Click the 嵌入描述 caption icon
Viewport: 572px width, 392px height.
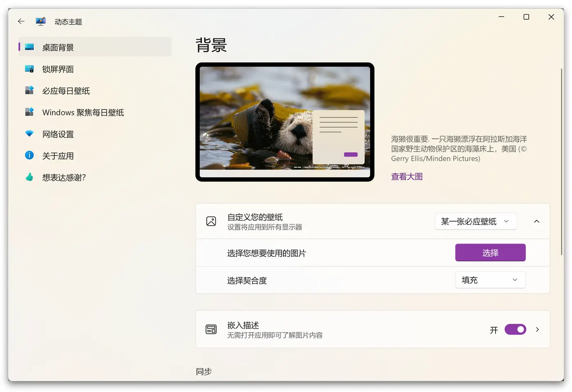click(x=211, y=330)
